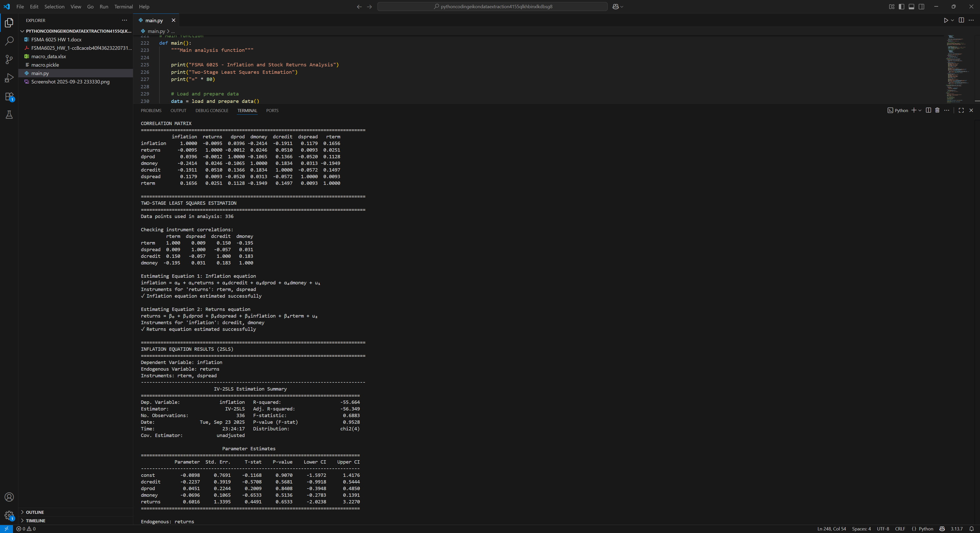Split the terminal panel

tap(928, 110)
